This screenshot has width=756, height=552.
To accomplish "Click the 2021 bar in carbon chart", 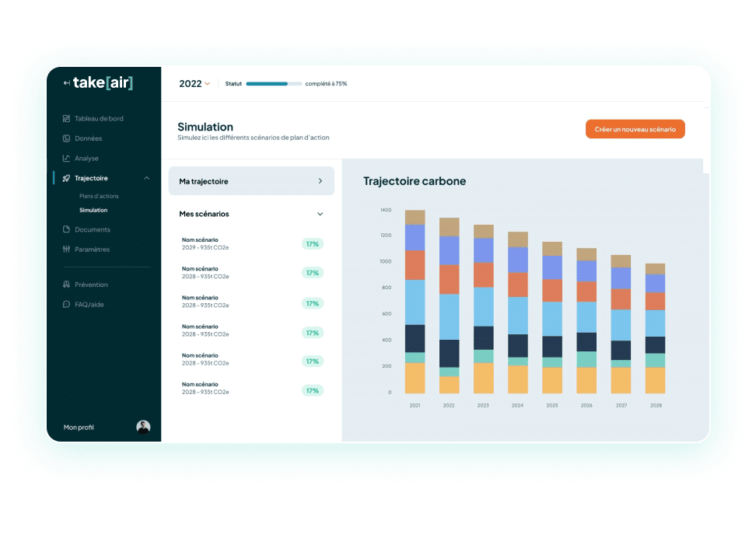I will pyautogui.click(x=415, y=302).
